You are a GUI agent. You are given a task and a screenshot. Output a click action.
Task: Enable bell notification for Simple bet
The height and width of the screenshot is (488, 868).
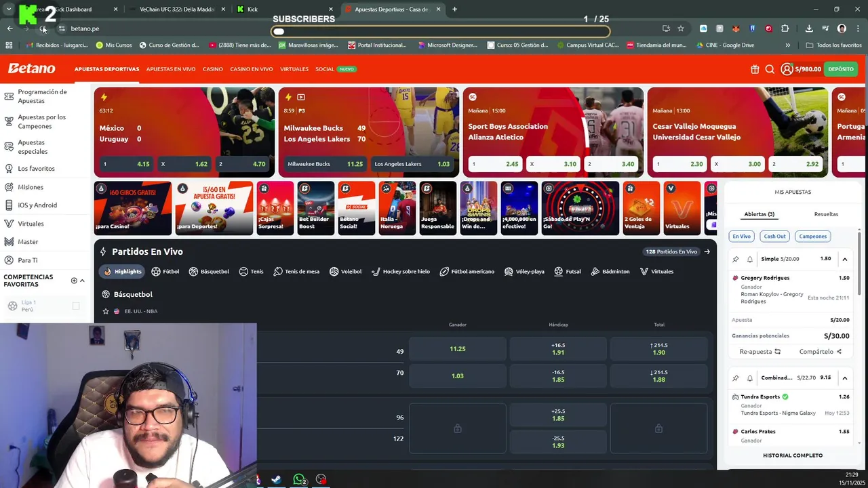pyautogui.click(x=749, y=259)
